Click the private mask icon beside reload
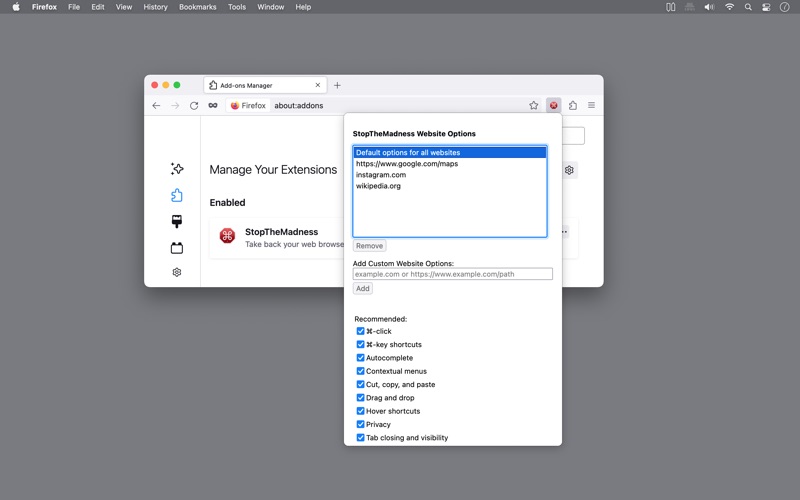Viewport: 800px width, 500px height. (x=213, y=106)
